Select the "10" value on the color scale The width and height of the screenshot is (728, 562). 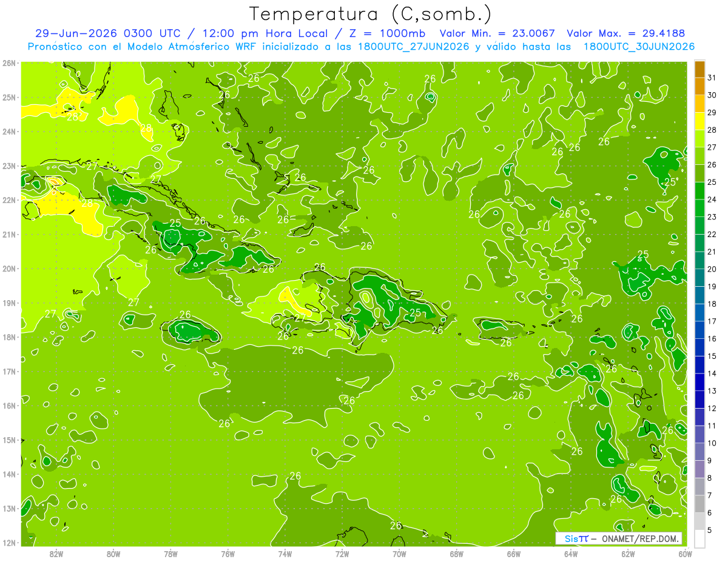click(712, 443)
